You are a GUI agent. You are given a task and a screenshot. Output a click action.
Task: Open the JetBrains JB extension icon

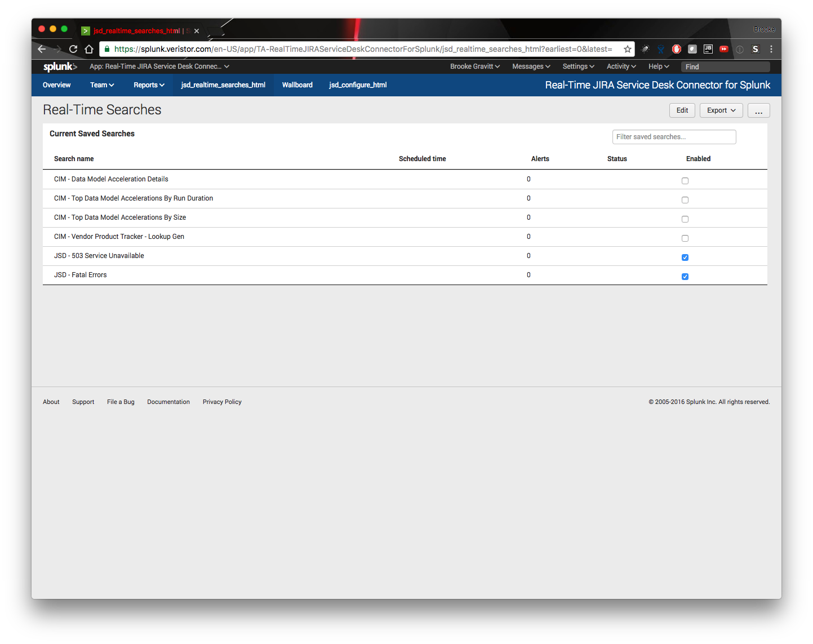click(x=708, y=49)
